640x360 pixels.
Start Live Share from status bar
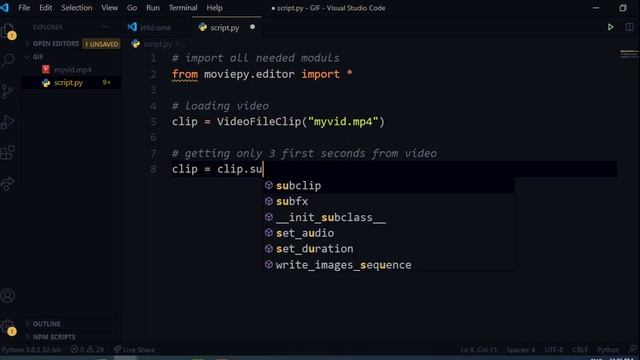pyautogui.click(x=134, y=349)
